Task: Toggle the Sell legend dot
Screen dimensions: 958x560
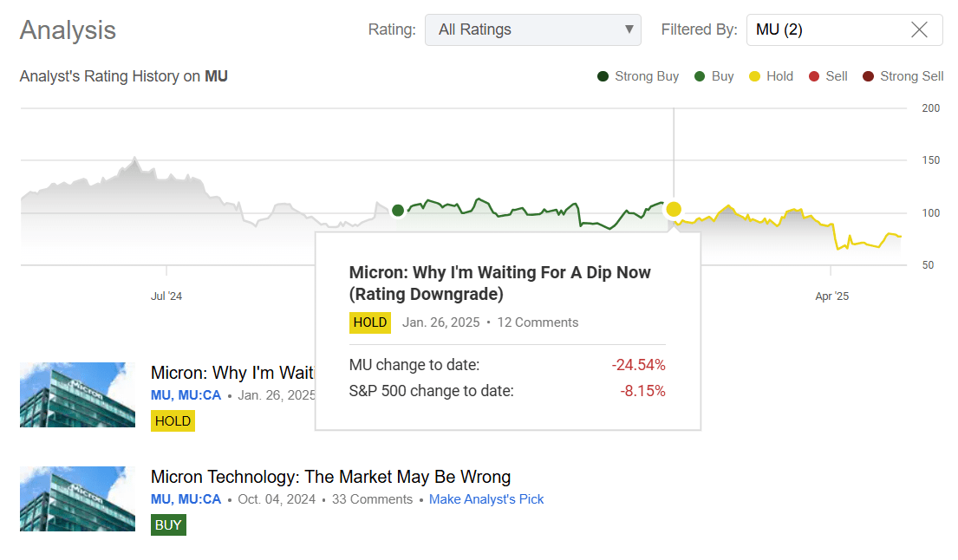Action: tap(812, 76)
